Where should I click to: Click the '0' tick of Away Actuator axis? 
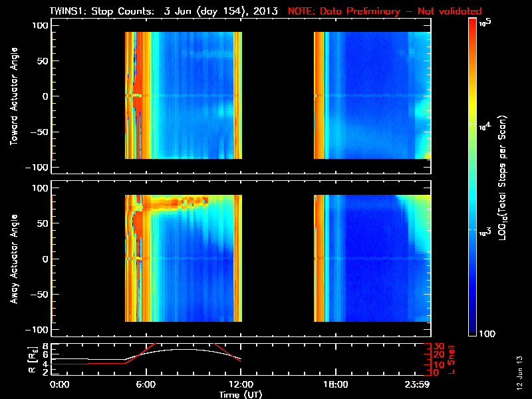(45, 259)
